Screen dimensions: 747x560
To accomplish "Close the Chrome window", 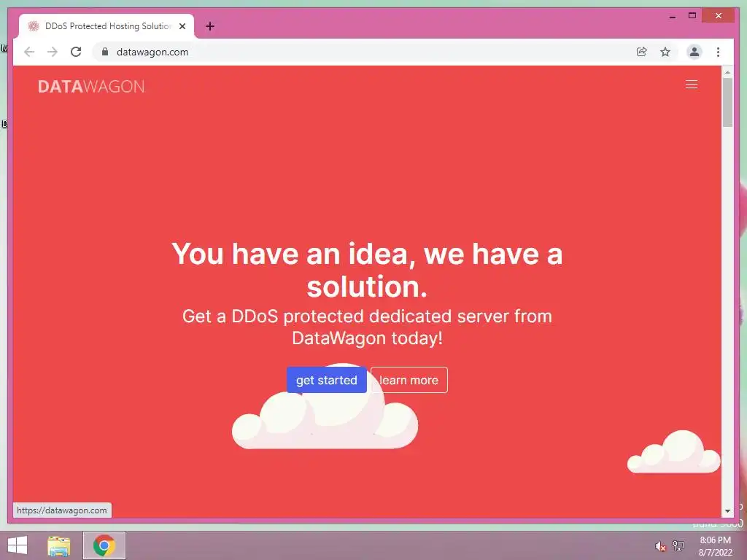I will click(719, 16).
